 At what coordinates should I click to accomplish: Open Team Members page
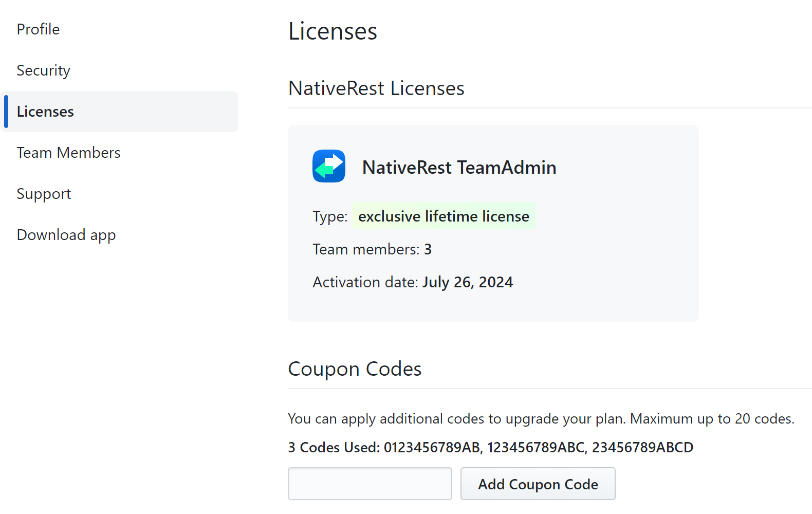tap(68, 153)
